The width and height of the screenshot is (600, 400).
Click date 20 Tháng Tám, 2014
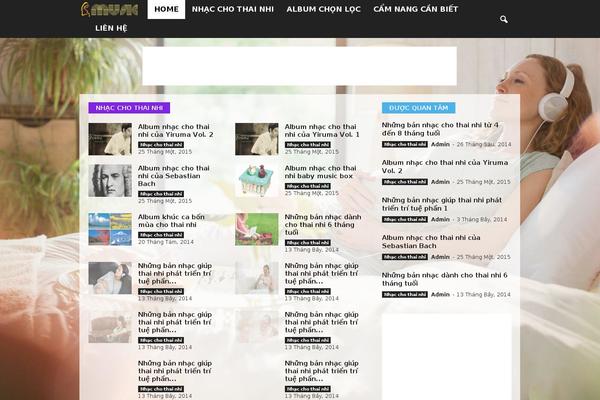[166, 242]
